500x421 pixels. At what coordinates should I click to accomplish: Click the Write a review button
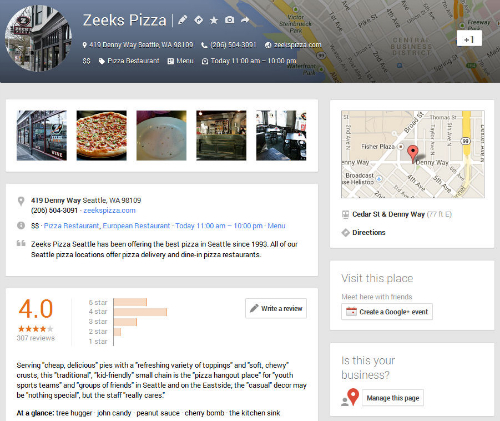click(276, 308)
